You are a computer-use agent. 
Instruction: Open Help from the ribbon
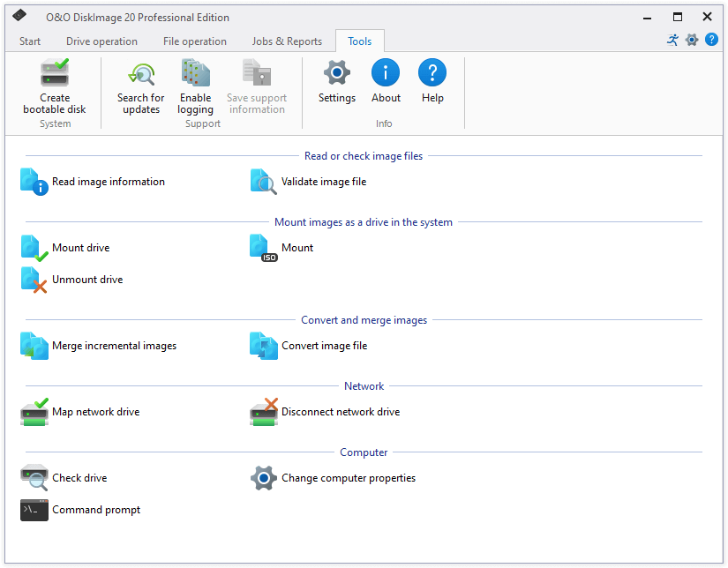(432, 73)
